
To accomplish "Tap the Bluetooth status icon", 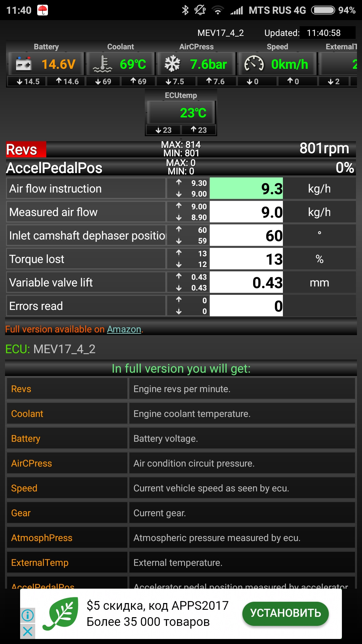I will point(185,10).
